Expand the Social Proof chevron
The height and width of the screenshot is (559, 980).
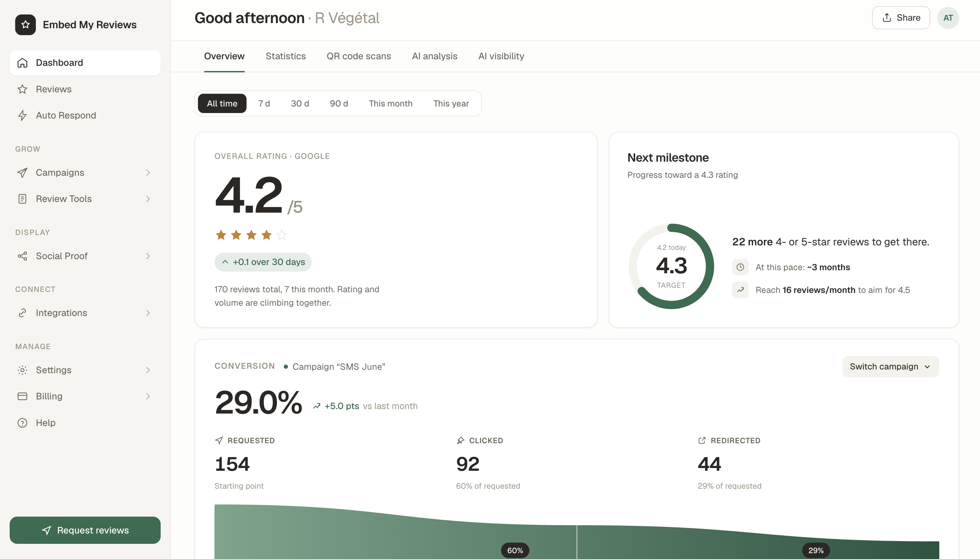pos(148,256)
